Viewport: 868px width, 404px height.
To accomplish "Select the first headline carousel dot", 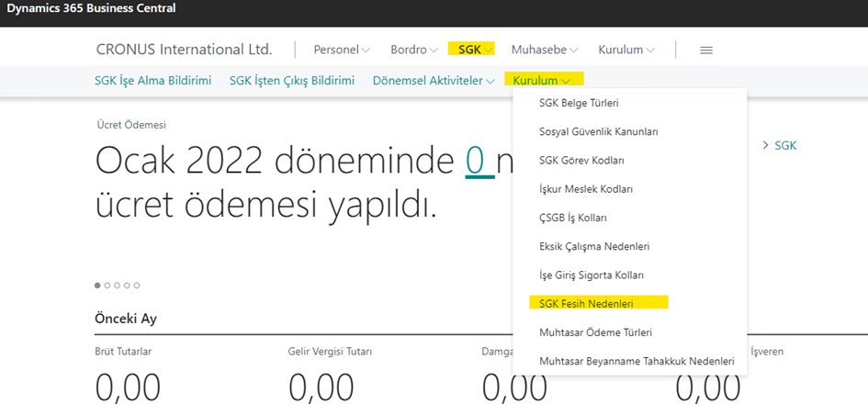I will 98,286.
